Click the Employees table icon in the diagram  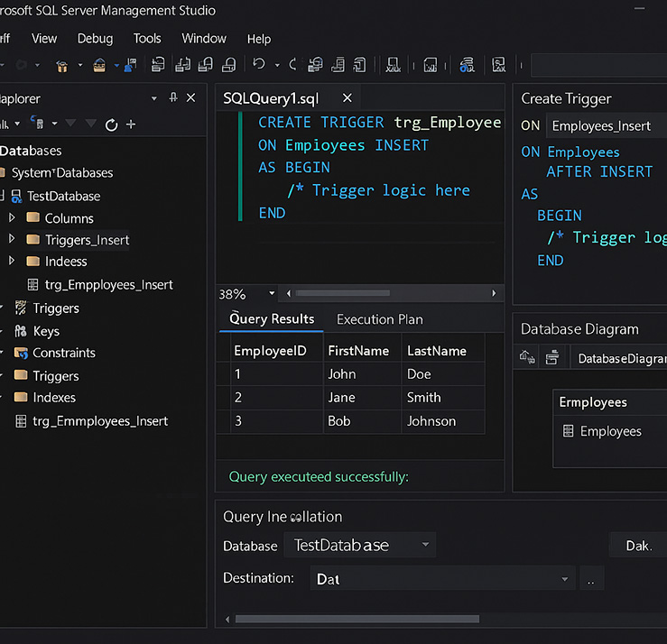(x=568, y=431)
